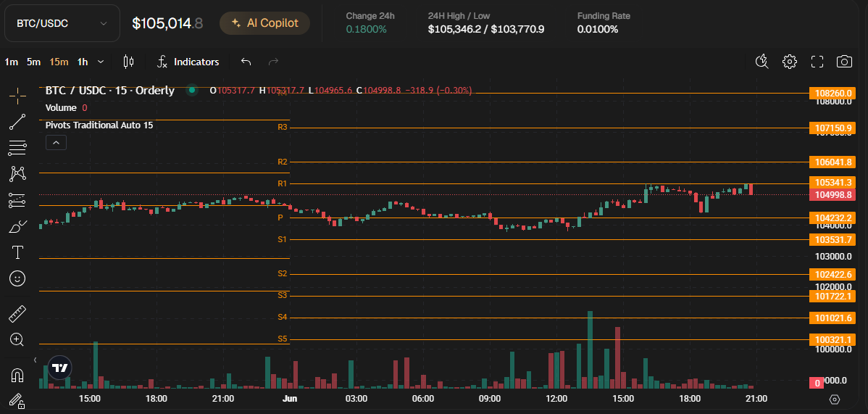Activate the ruler measure tool

point(17,314)
